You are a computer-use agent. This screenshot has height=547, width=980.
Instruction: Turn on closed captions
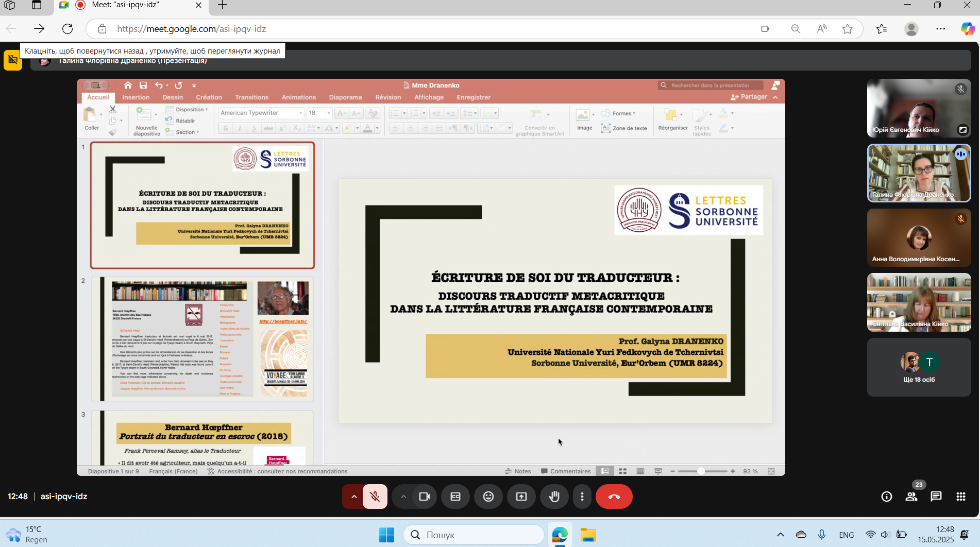point(455,497)
